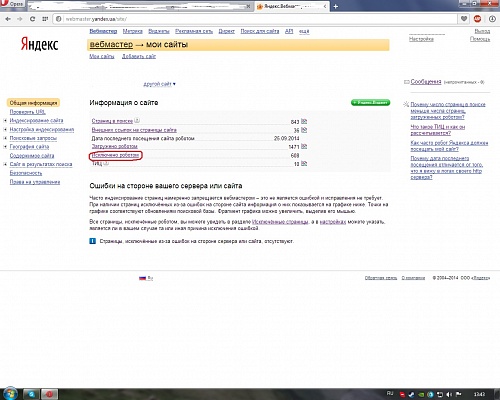Click the Помощь link at top right

(x=480, y=39)
